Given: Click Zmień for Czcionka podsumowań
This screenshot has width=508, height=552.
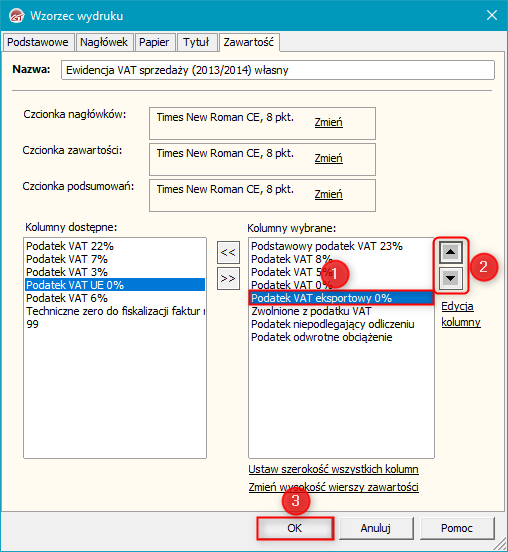Looking at the screenshot, I should coord(328,194).
